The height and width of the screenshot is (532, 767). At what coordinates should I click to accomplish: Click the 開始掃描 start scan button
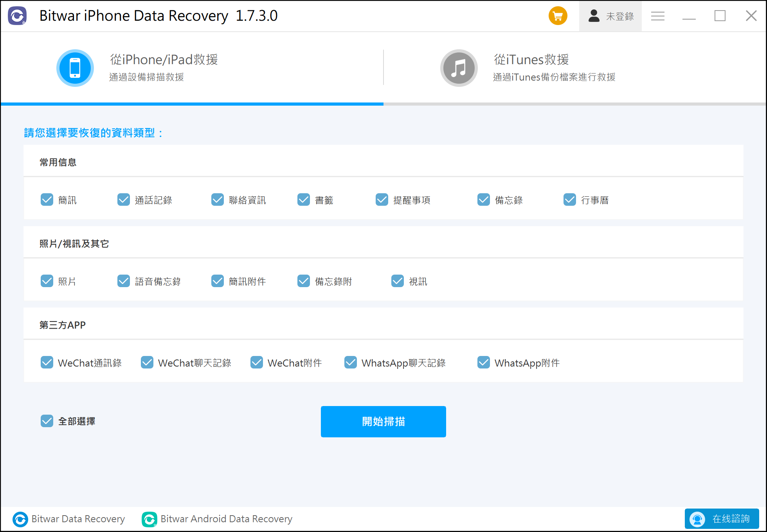pos(383,422)
